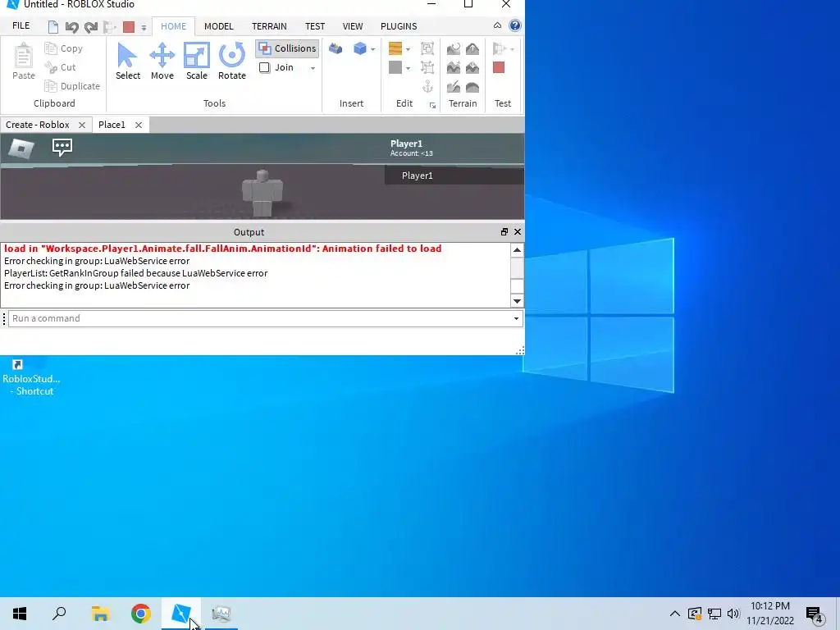The image size is (840, 630).
Task: Open Help with the question mark icon
Action: point(515,25)
